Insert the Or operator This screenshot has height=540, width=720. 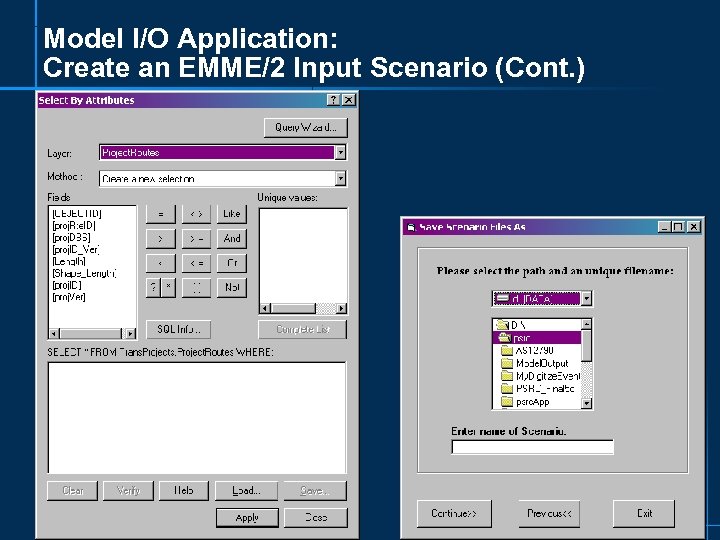[x=231, y=263]
